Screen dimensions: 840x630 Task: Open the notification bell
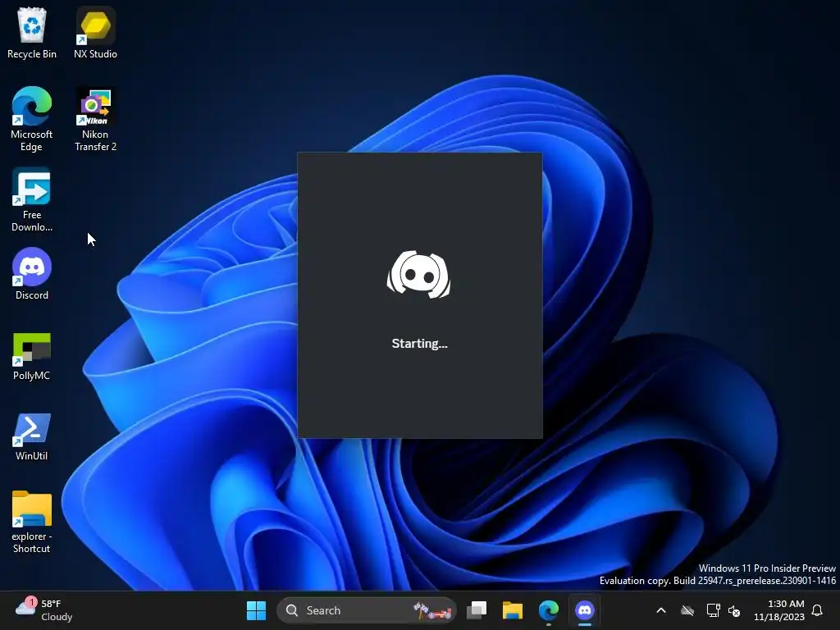(x=818, y=610)
